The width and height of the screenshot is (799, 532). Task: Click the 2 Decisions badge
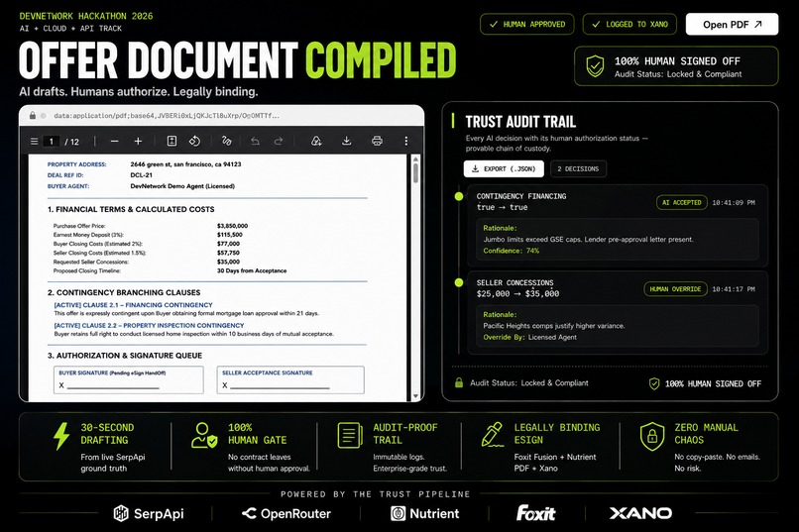click(x=578, y=169)
